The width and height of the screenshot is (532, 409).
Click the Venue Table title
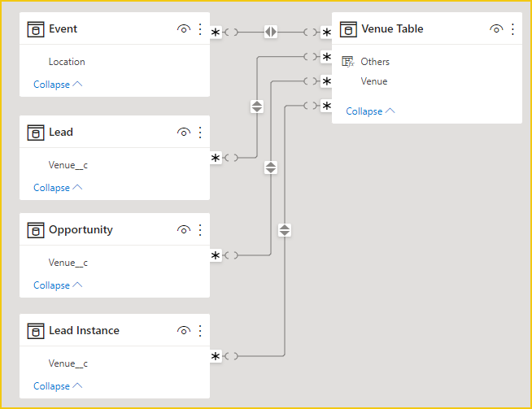(x=392, y=28)
